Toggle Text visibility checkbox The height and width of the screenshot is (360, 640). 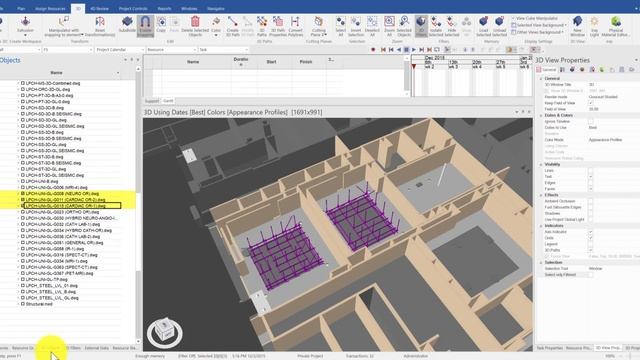(x=591, y=176)
